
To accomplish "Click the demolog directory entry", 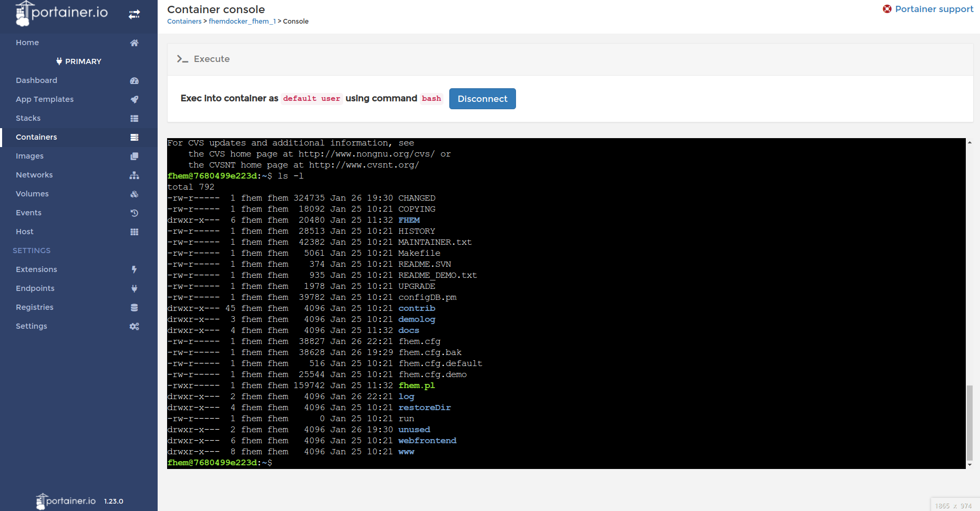I will (417, 319).
